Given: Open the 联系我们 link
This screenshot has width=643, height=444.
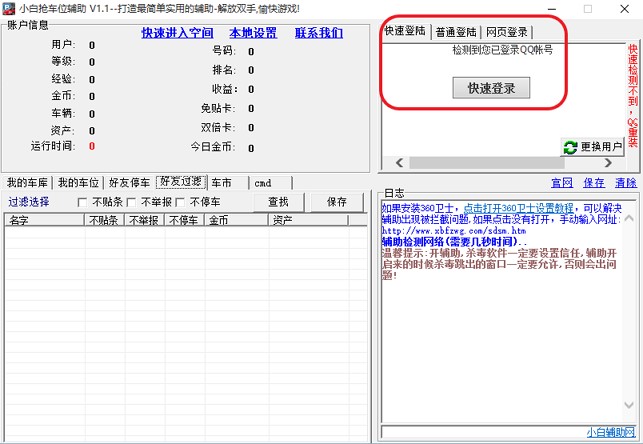Looking at the screenshot, I should pyautogui.click(x=319, y=33).
